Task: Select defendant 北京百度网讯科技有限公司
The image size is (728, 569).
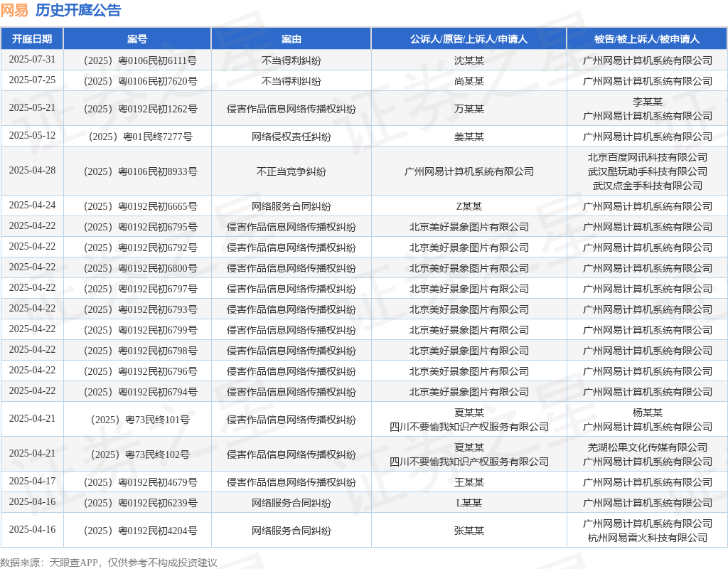Action: (647, 157)
